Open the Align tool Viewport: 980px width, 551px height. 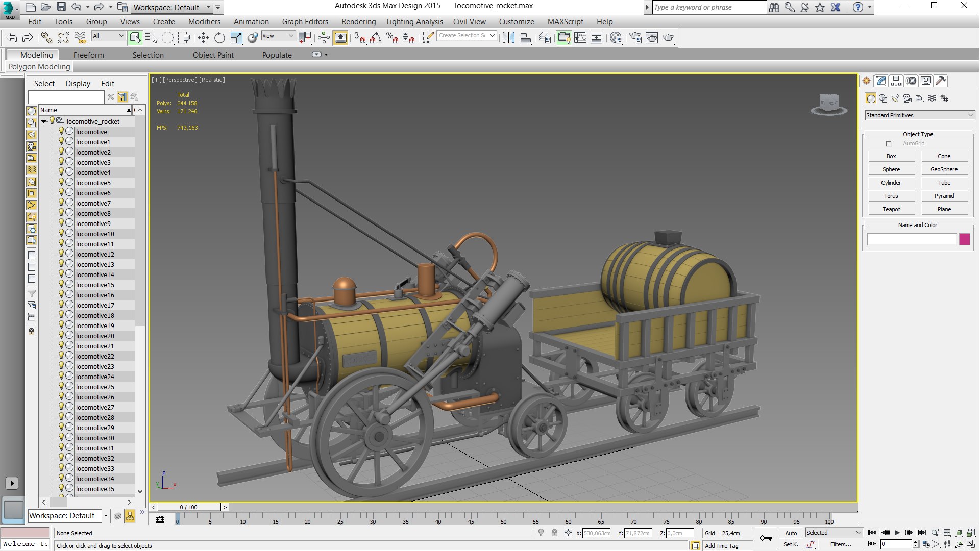pos(525,37)
